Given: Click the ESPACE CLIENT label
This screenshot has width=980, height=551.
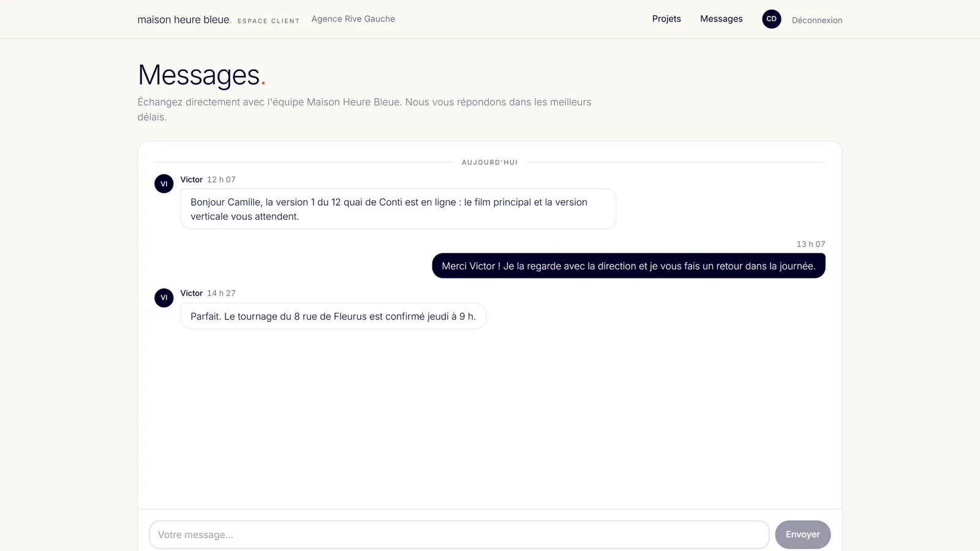Looking at the screenshot, I should [268, 21].
